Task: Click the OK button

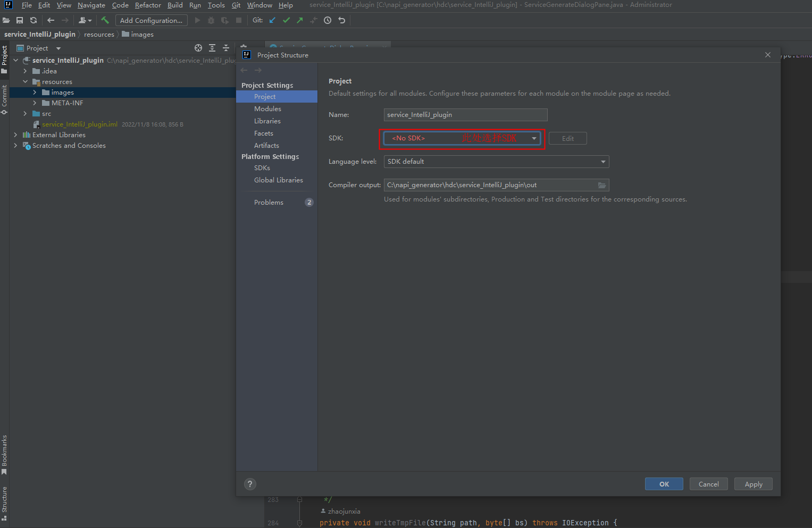Action: tap(664, 484)
